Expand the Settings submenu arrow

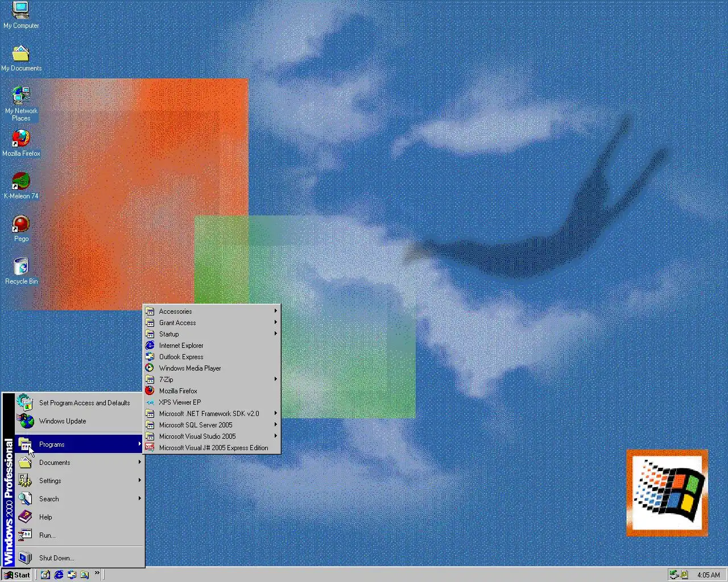139,480
